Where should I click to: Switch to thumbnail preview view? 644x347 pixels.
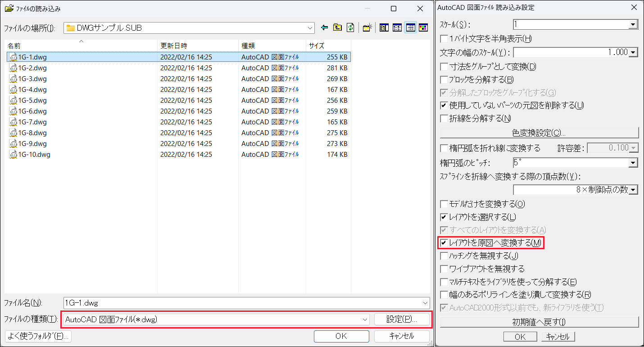(423, 28)
